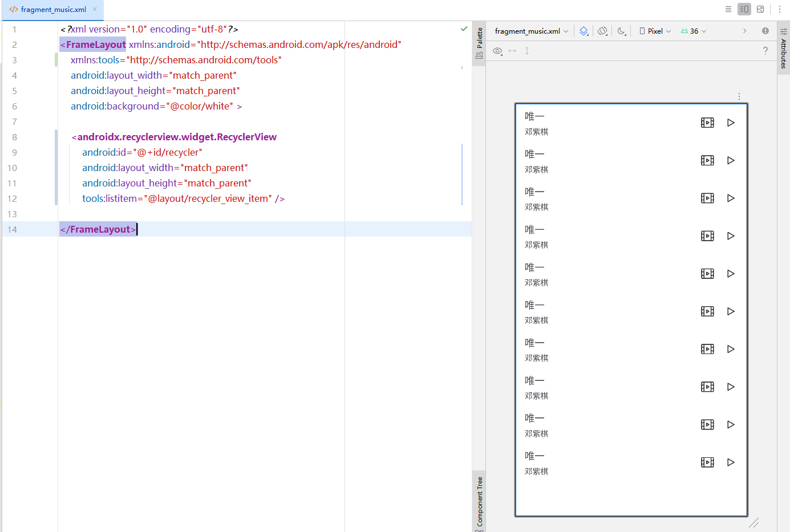The height and width of the screenshot is (532, 790).
Task: Open the Attributes side panel tab
Action: pyautogui.click(x=784, y=49)
